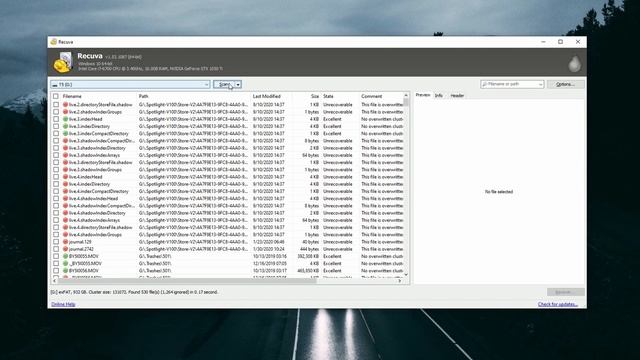
Task: Click the 1/23/2020 date of journal.129
Action: click(x=269, y=242)
